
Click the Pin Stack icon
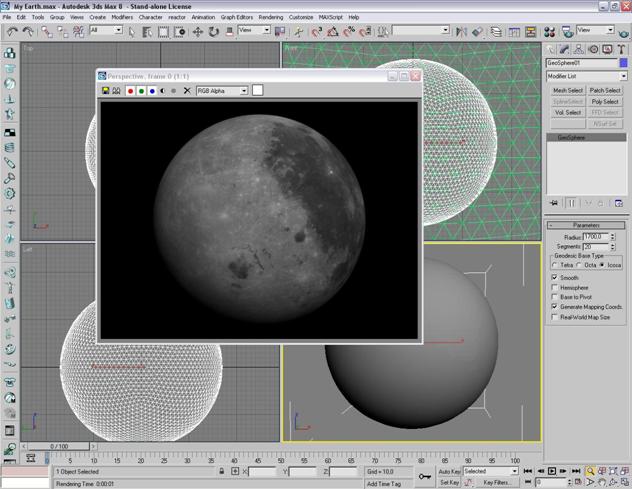[x=553, y=203]
